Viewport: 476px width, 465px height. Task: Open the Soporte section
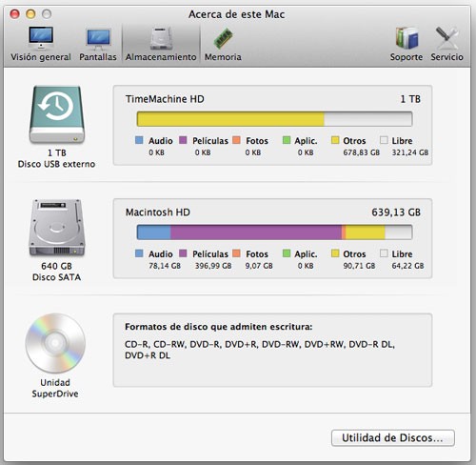tap(407, 44)
